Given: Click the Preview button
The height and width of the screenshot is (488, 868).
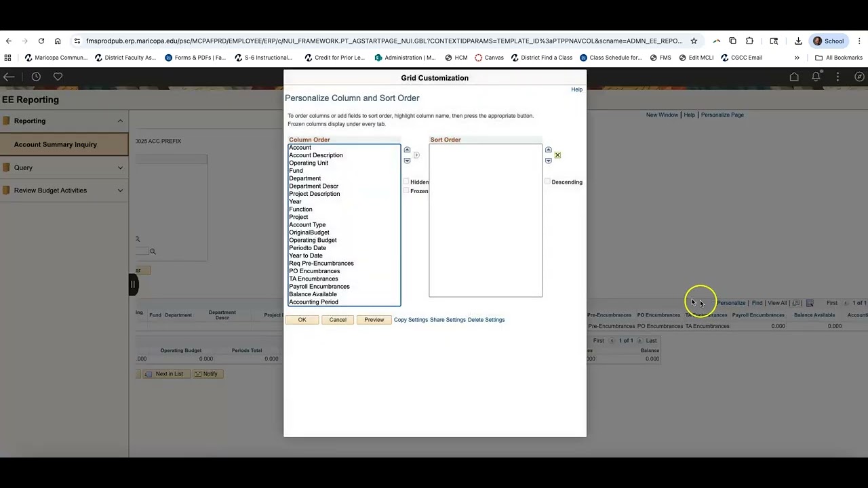Looking at the screenshot, I should [x=374, y=320].
